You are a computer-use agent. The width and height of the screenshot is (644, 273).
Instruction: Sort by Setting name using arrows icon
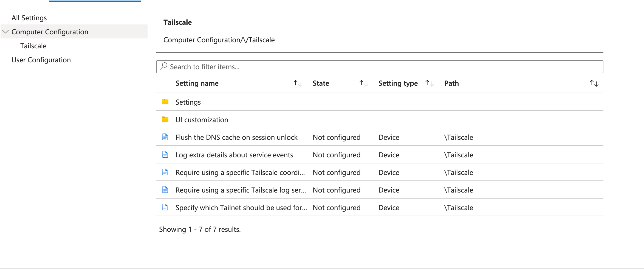pos(298,83)
